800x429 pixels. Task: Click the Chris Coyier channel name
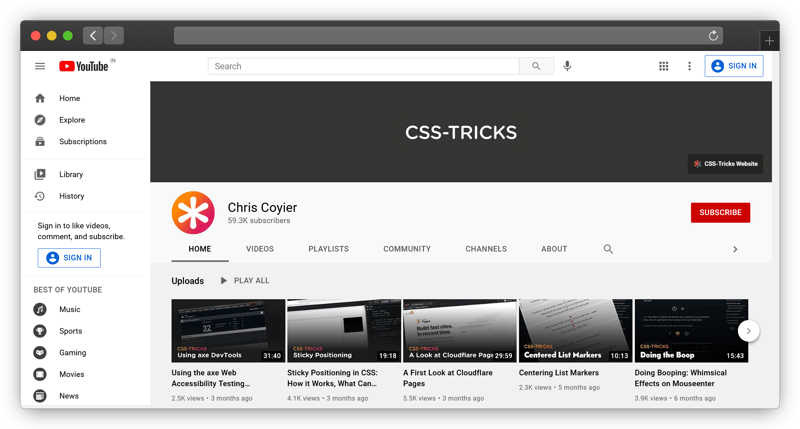point(262,208)
